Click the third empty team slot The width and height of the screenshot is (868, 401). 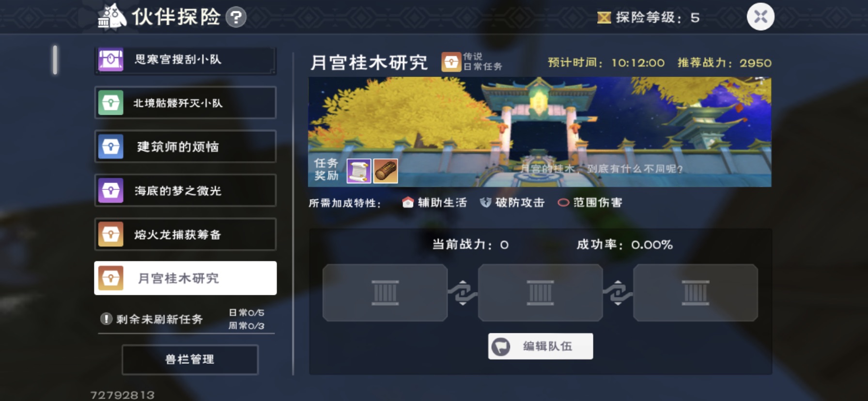695,293
